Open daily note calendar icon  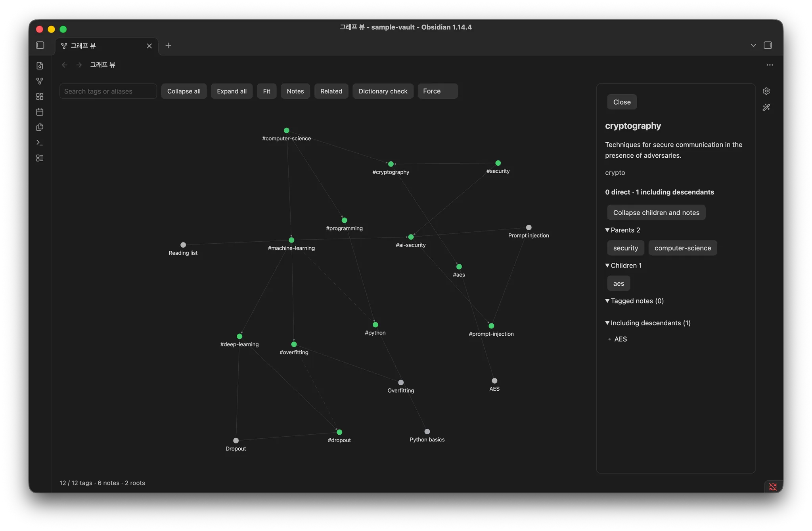click(40, 112)
